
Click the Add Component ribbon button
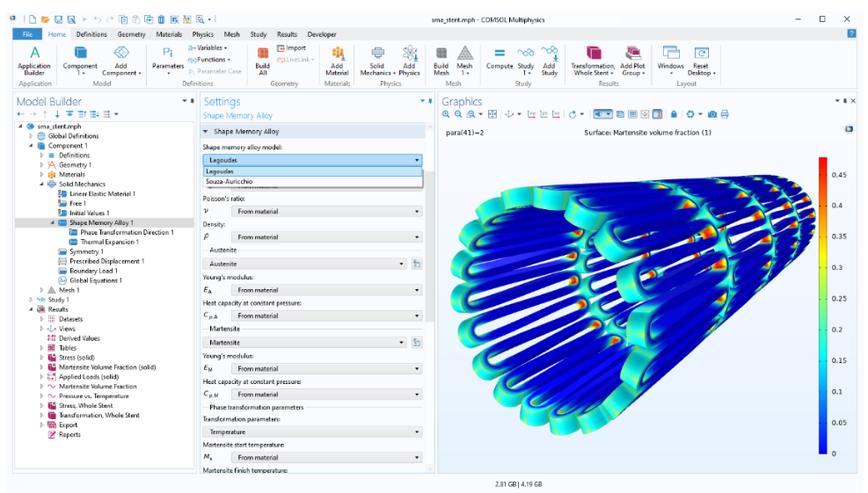click(120, 61)
